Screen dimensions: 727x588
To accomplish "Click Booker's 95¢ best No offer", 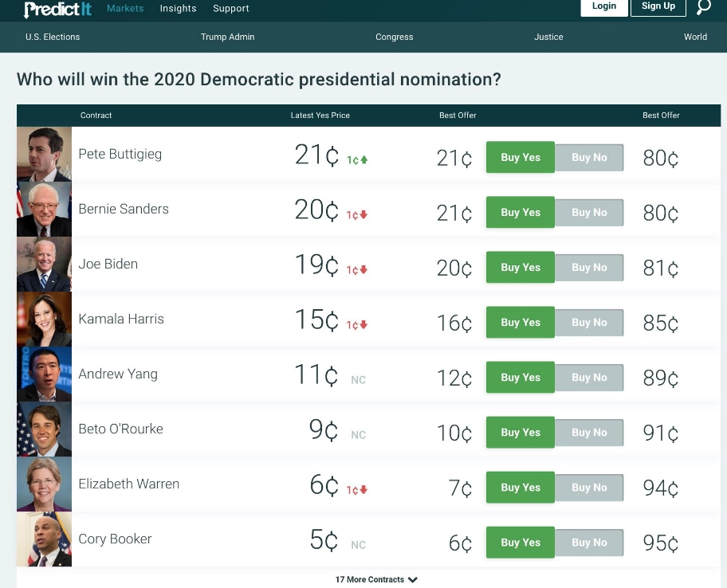I will tap(660, 543).
